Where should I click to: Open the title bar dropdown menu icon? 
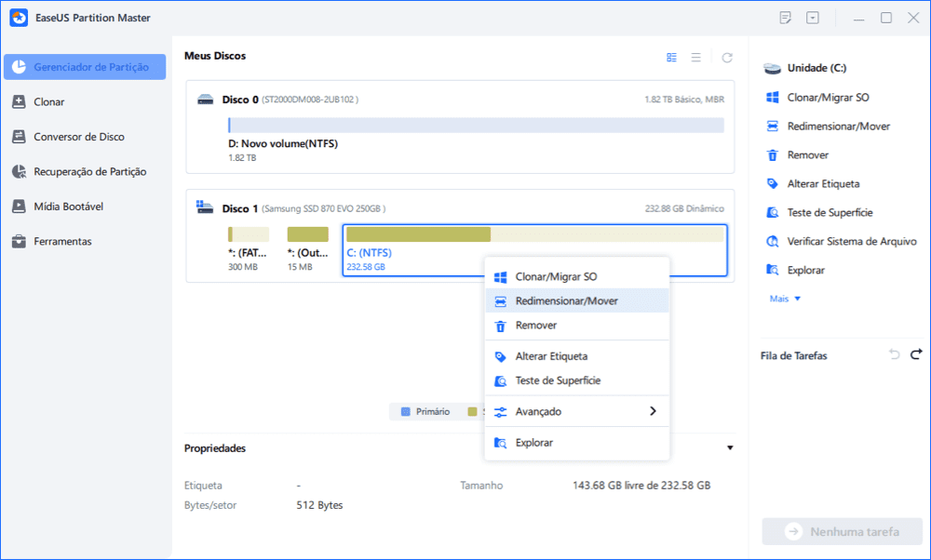point(812,18)
